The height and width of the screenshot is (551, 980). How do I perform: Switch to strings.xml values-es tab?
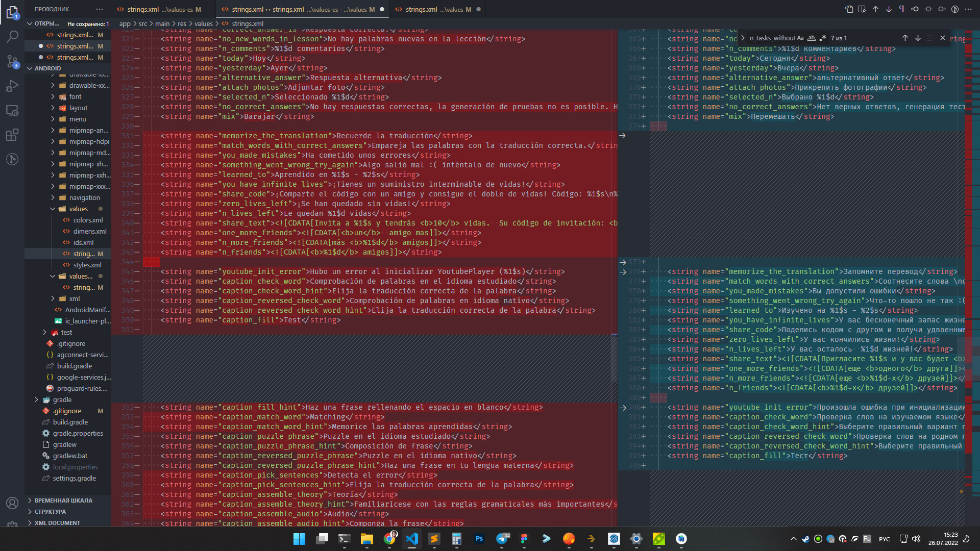[159, 9]
